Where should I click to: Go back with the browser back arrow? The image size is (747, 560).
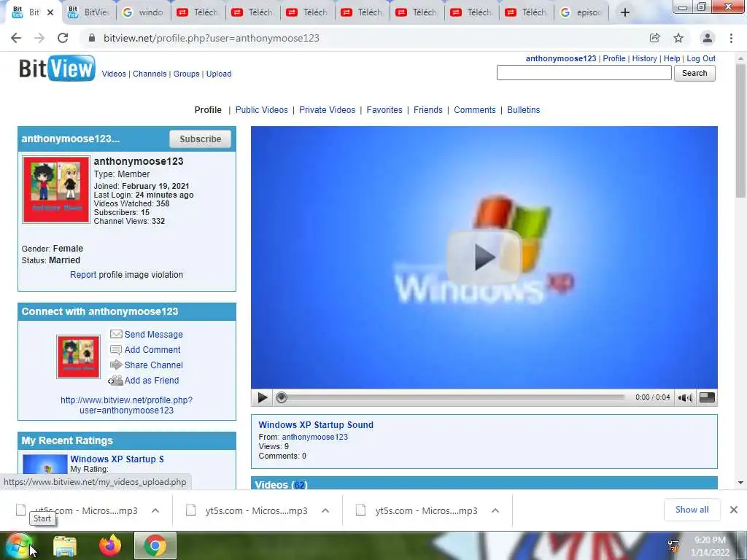point(16,38)
